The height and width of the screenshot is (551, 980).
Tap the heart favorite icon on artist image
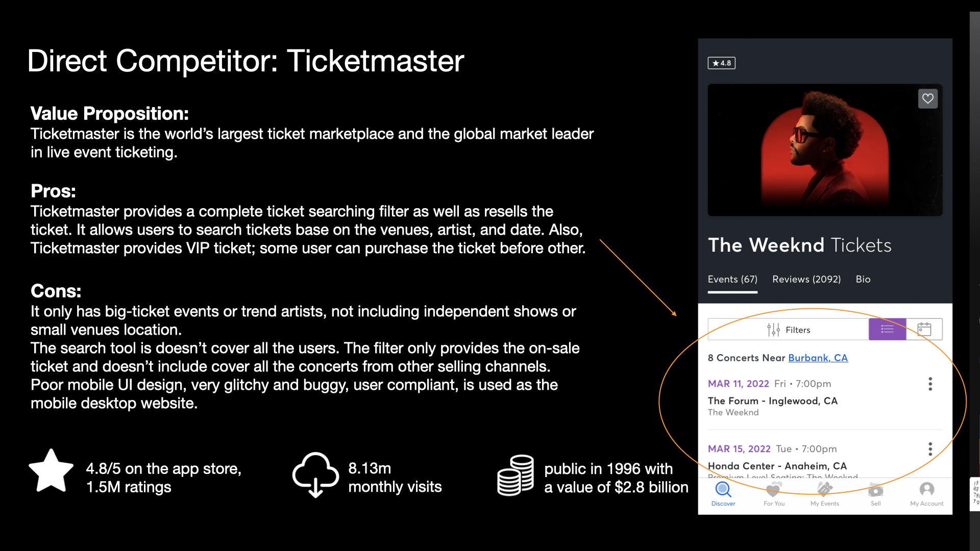tap(927, 98)
